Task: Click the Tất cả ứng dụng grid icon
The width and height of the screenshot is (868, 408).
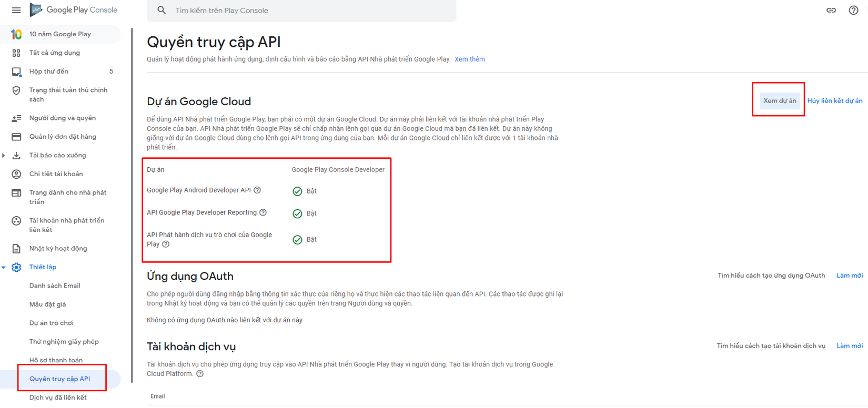Action: point(16,53)
